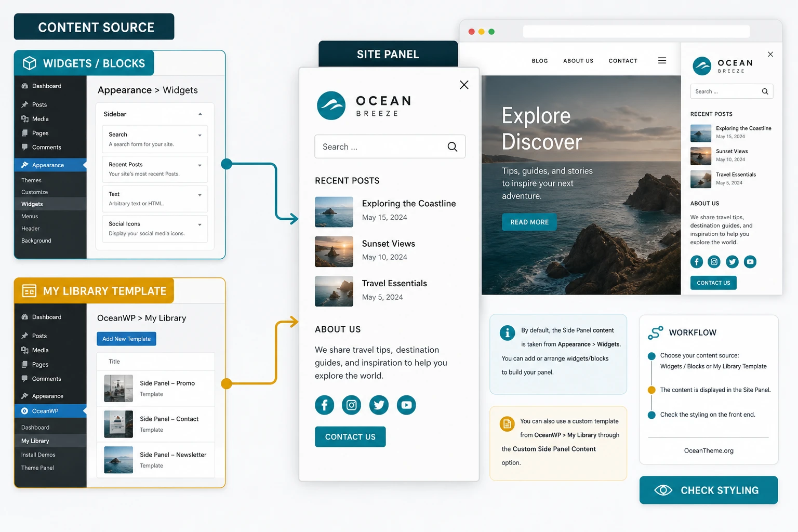The height and width of the screenshot is (532, 798).
Task: Open OceanWP menu in the library admin sidebar
Action: [x=50, y=411]
